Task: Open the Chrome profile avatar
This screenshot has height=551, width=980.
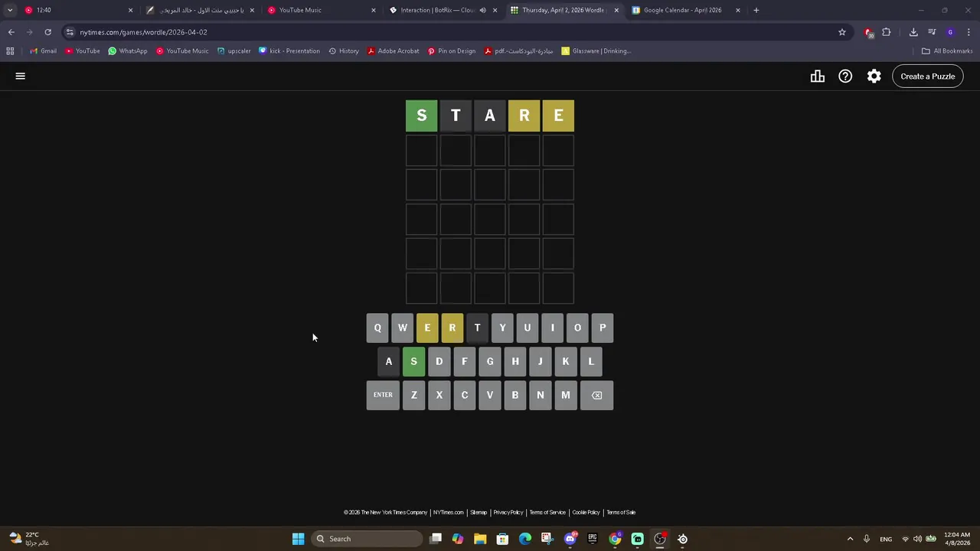Action: tap(950, 32)
